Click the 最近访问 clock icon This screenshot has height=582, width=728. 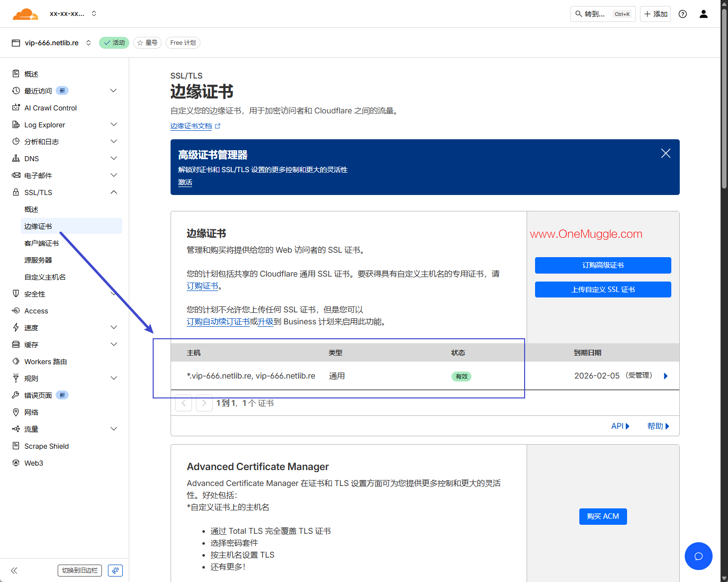click(16, 91)
